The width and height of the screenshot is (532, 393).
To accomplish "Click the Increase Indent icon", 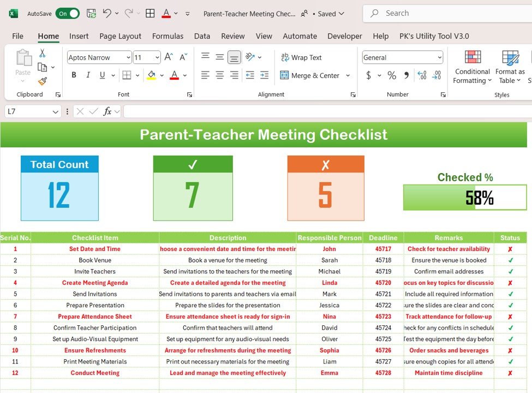I will pos(264,75).
